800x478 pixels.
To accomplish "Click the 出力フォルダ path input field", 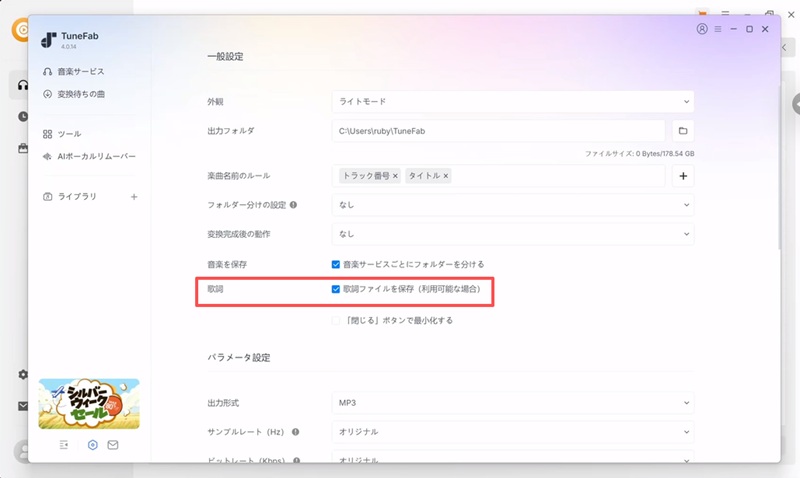I will click(x=498, y=131).
